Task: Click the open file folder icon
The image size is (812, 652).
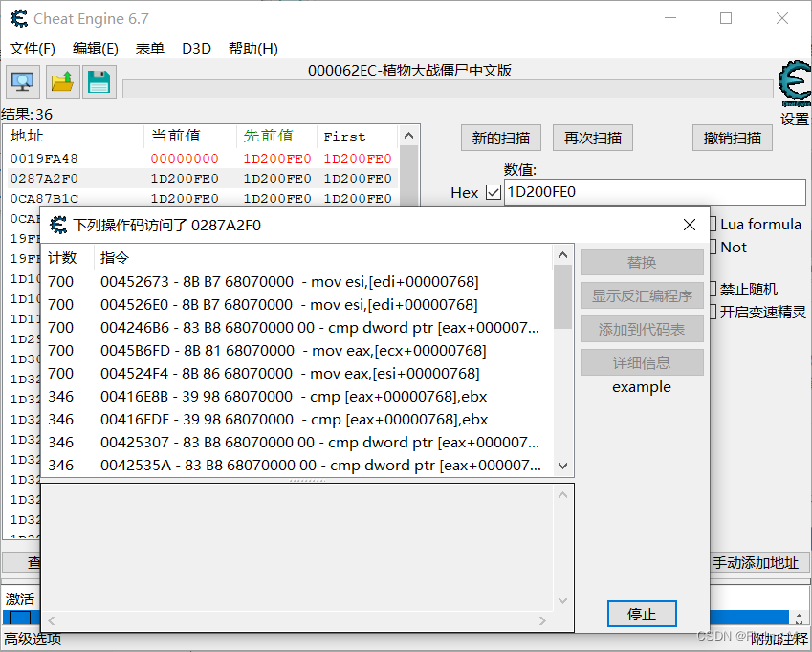Action: (63, 82)
